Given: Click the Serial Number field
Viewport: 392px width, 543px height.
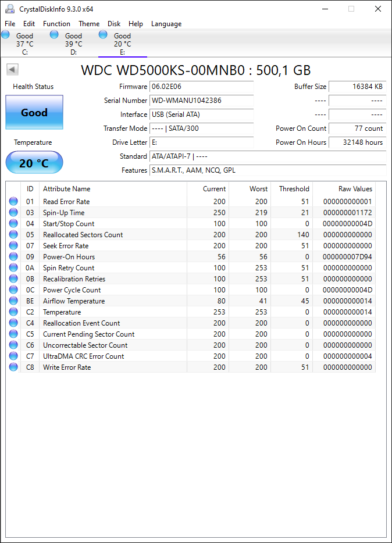Looking at the screenshot, I should pyautogui.click(x=202, y=101).
